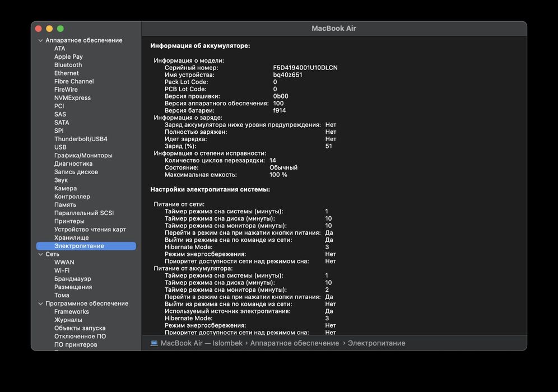Click MacBook Air — Islombek in path bar
The image size is (558, 392).
point(202,343)
